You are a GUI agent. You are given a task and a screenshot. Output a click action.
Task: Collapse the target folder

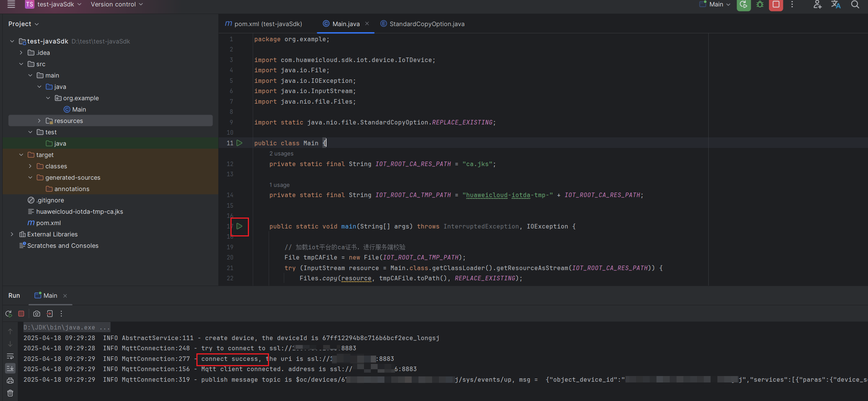click(21, 155)
